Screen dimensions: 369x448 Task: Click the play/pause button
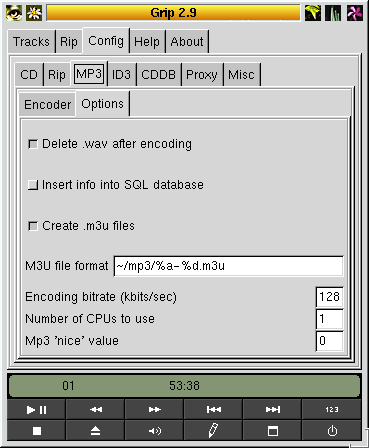tap(37, 409)
